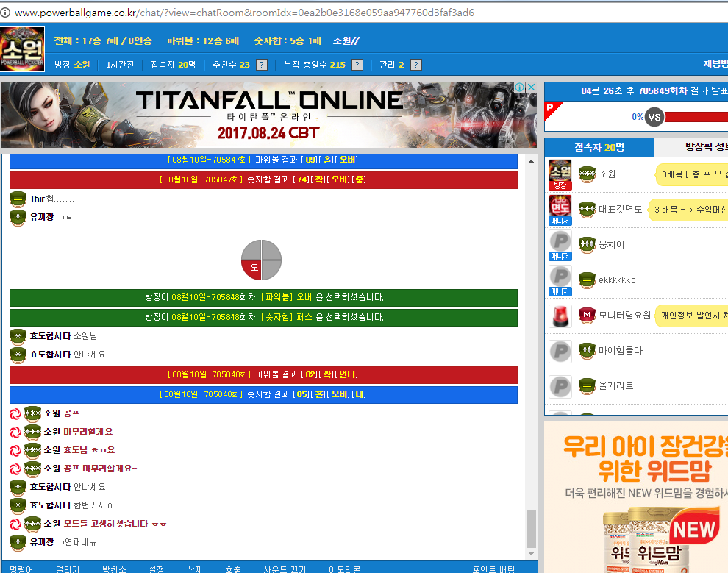Click the rank badge next to Thir's chat message
728x573 pixels.
tap(18, 199)
